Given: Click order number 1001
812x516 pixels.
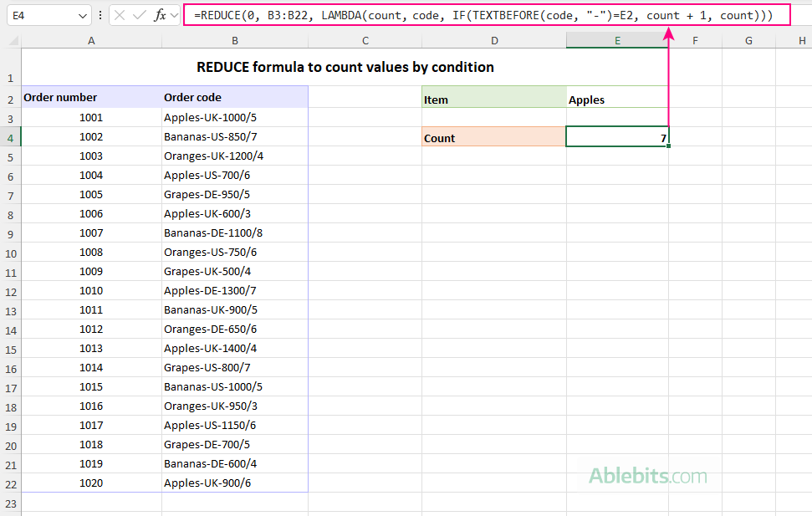Looking at the screenshot, I should (x=91, y=118).
